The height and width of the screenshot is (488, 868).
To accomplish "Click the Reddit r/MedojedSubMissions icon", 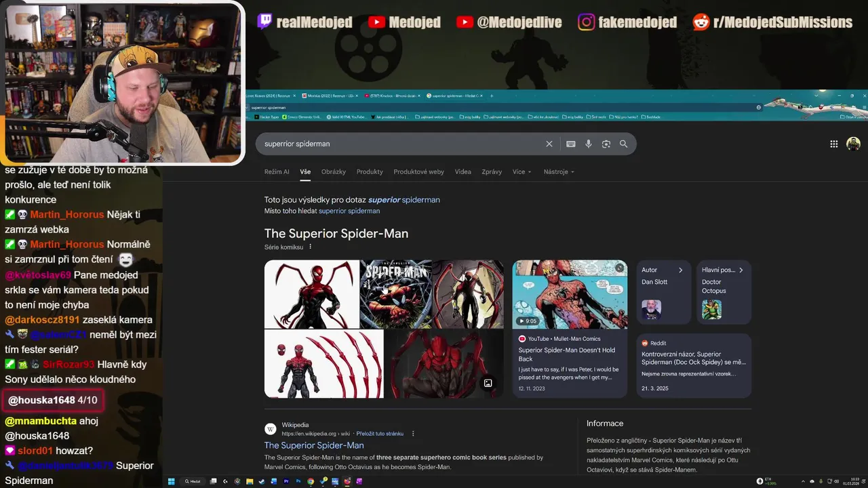I will (701, 22).
